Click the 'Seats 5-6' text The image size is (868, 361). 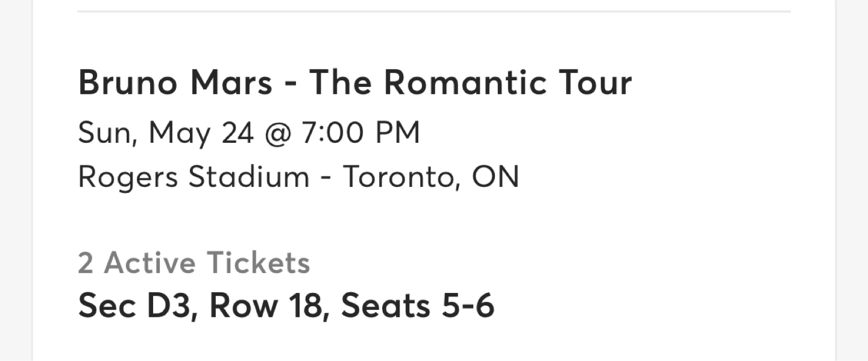point(418,305)
